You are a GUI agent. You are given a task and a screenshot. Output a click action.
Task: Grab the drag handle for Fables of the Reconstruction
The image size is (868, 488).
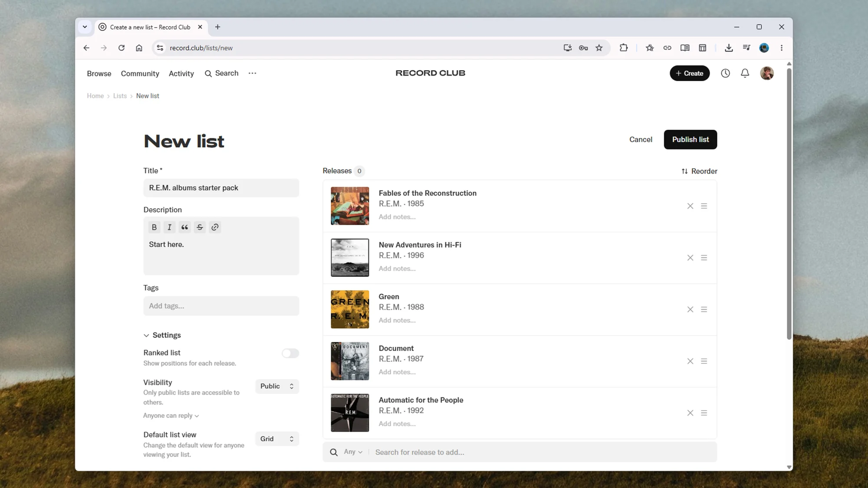point(704,206)
